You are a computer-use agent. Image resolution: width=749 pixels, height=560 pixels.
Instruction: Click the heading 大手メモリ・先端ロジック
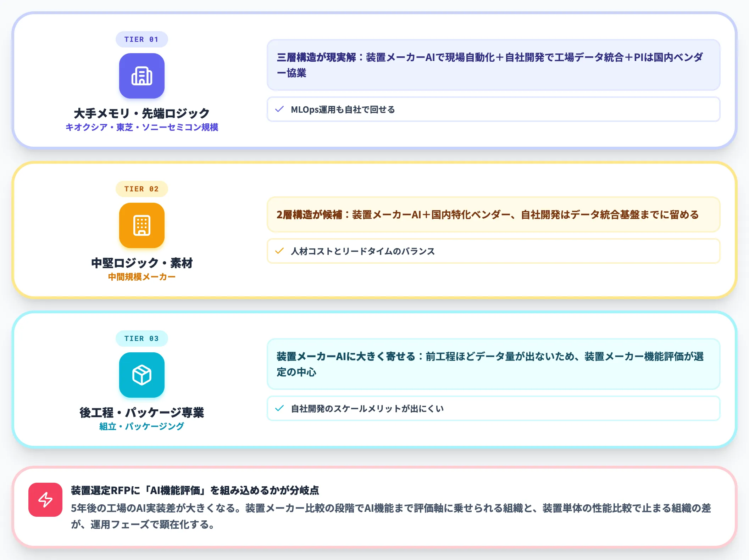pyautogui.click(x=142, y=113)
